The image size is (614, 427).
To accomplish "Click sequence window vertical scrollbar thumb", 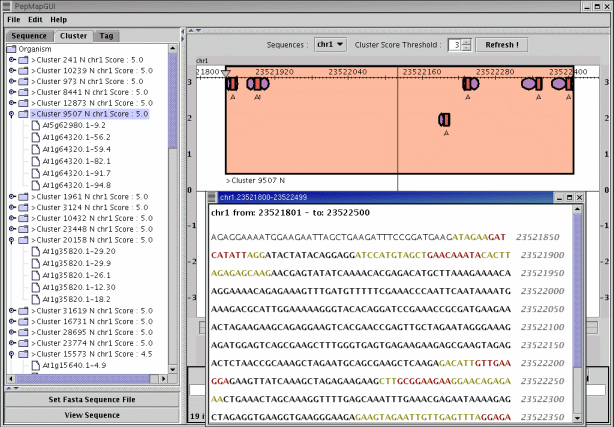I will 577,290.
